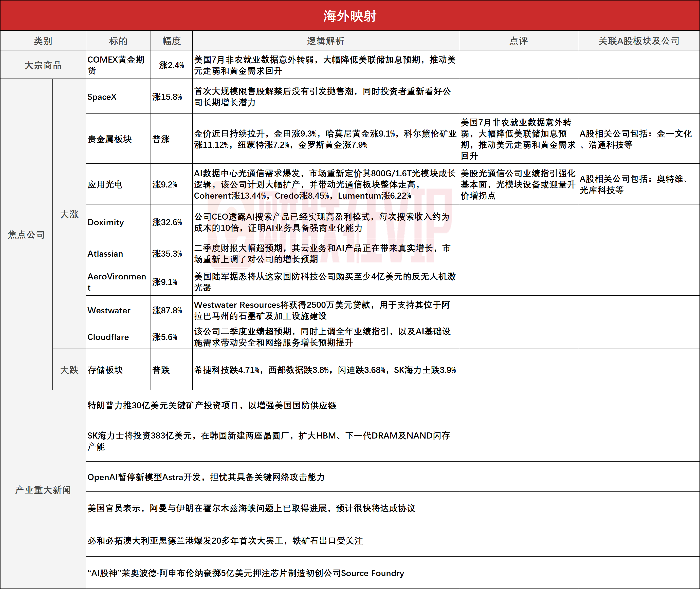
Task: Click the 幅度 column header
Action: tap(172, 41)
